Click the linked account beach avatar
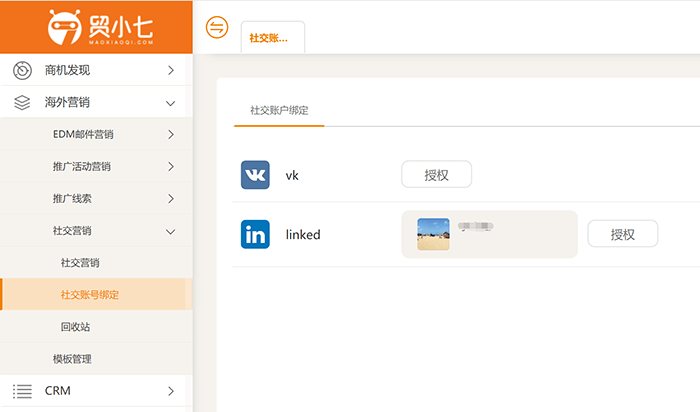The height and width of the screenshot is (412, 700). [x=433, y=234]
